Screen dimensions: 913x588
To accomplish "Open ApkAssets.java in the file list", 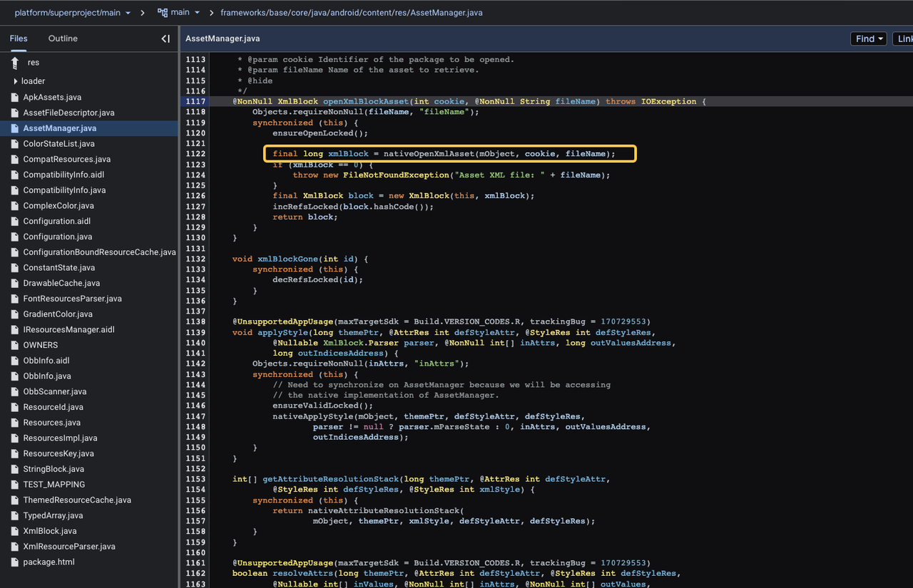I will pos(52,97).
